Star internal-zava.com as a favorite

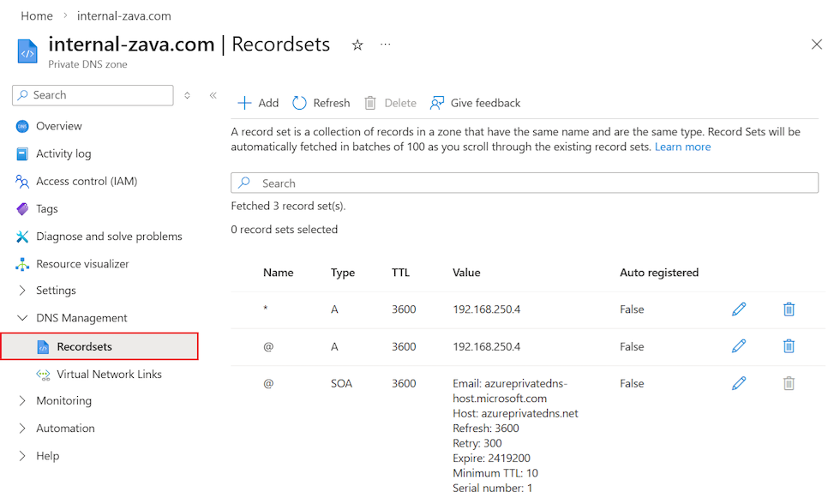(x=357, y=45)
